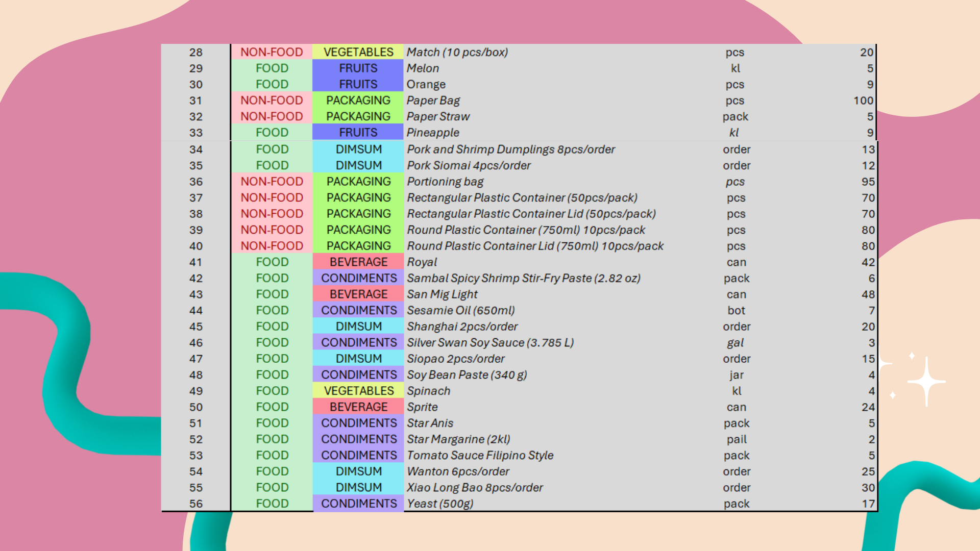Select the Sprite item name cell
The height and width of the screenshot is (551, 980).
422,407
